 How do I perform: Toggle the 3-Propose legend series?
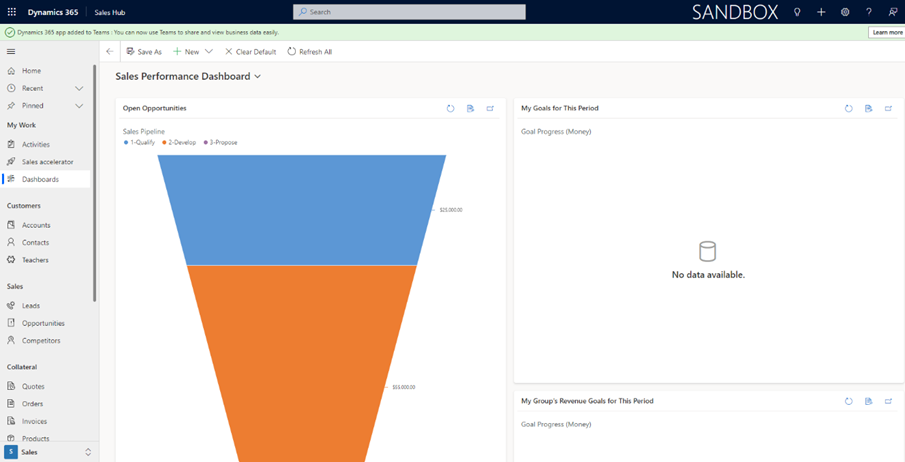click(221, 142)
